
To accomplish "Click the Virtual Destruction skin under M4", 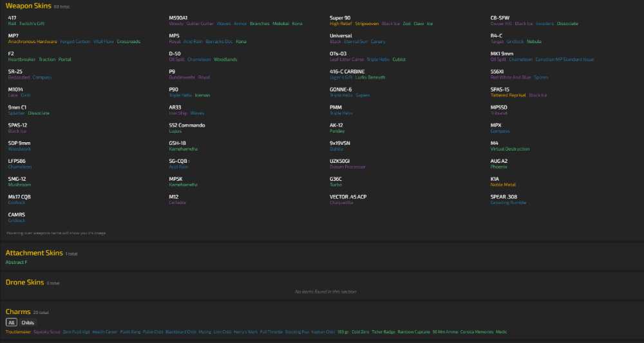I will coord(510,149).
